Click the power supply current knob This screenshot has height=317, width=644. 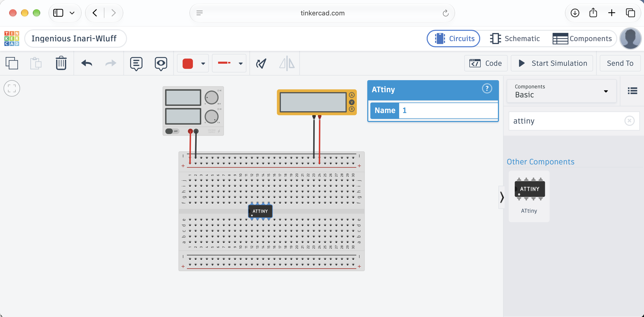pos(211,116)
